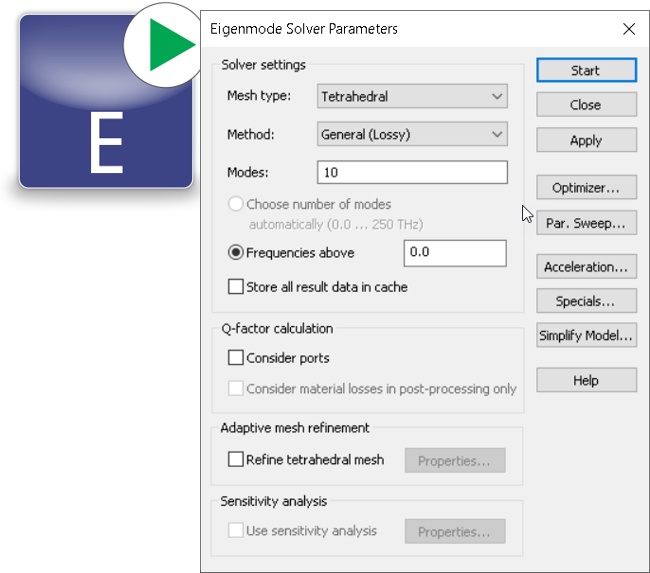The image size is (650, 573).
Task: Click the Frequencies above value field
Action: click(x=455, y=253)
